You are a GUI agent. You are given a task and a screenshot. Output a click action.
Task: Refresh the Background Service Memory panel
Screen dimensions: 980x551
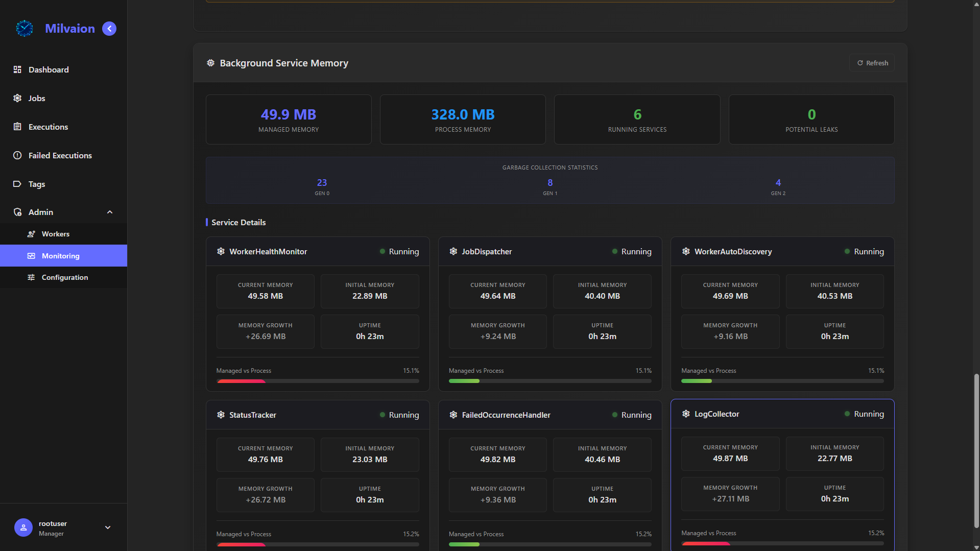pos(872,63)
